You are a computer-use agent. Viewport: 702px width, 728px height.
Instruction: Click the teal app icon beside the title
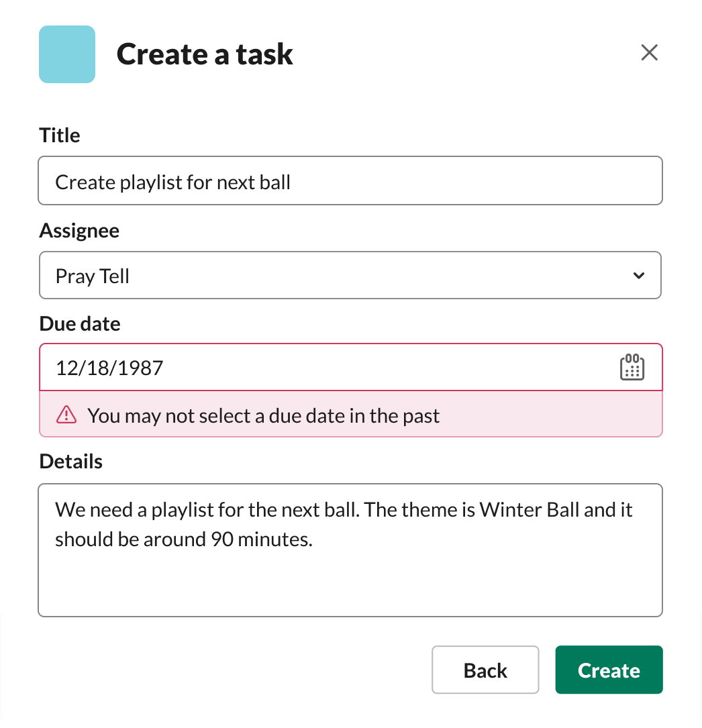66,54
